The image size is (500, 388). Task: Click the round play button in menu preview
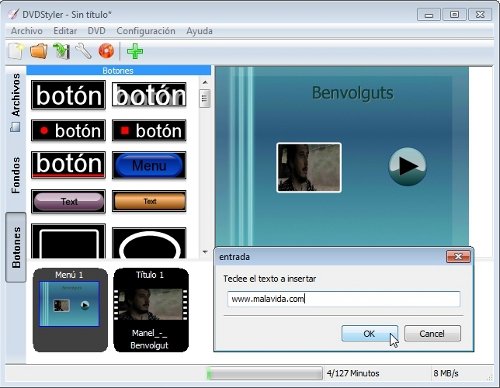point(407,166)
